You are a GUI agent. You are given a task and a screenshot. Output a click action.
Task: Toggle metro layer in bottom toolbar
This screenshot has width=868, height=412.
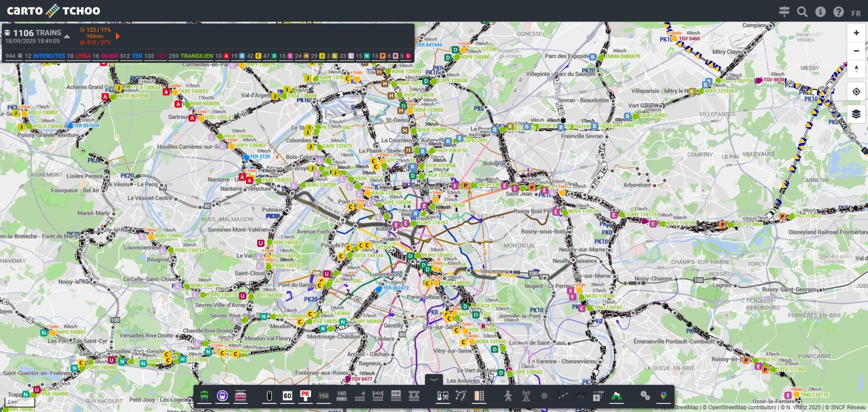pos(222,396)
